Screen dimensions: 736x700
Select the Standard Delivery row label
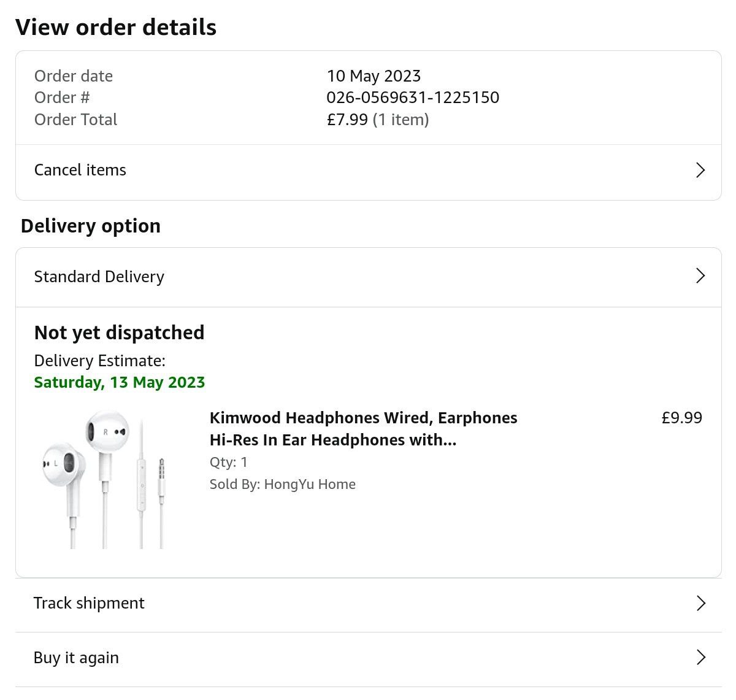(99, 277)
